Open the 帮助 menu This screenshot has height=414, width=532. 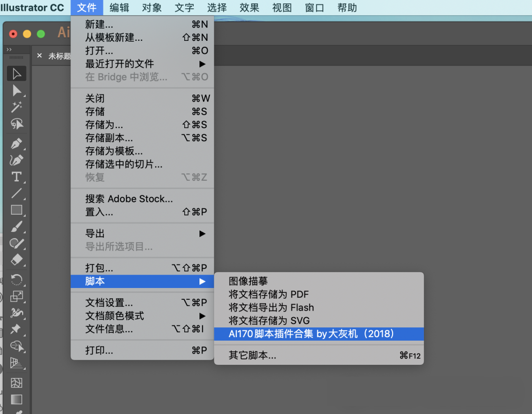(347, 7)
